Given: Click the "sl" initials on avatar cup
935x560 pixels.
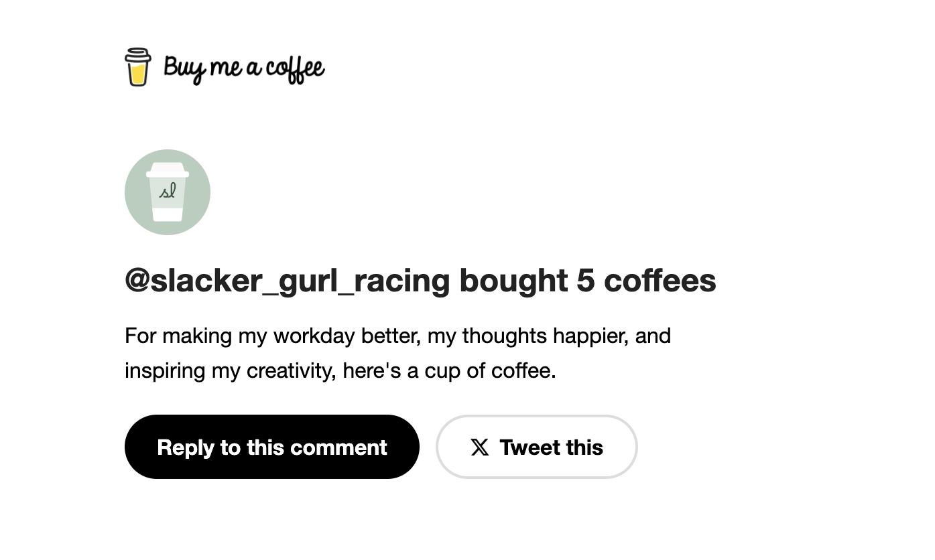Looking at the screenshot, I should coord(168,191).
